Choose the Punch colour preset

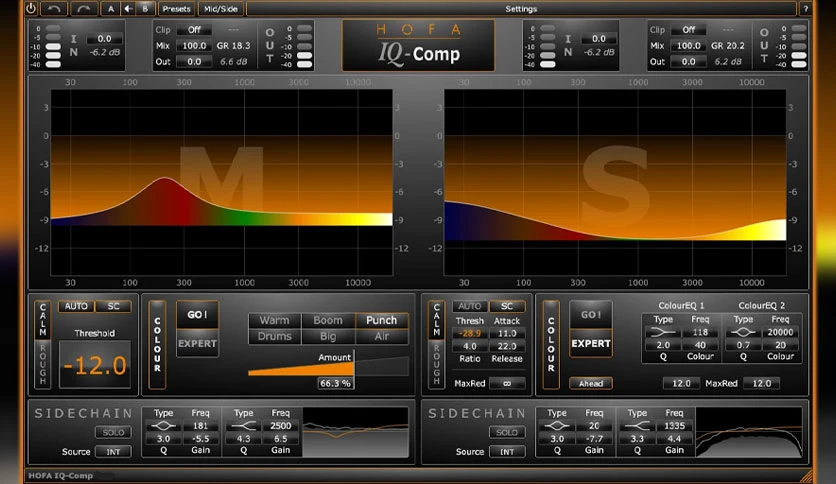click(x=381, y=320)
